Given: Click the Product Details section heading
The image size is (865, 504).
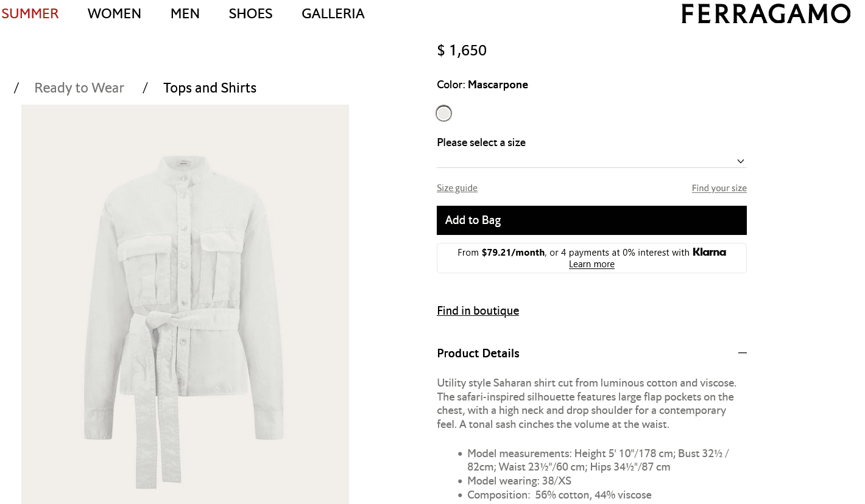Looking at the screenshot, I should [478, 353].
